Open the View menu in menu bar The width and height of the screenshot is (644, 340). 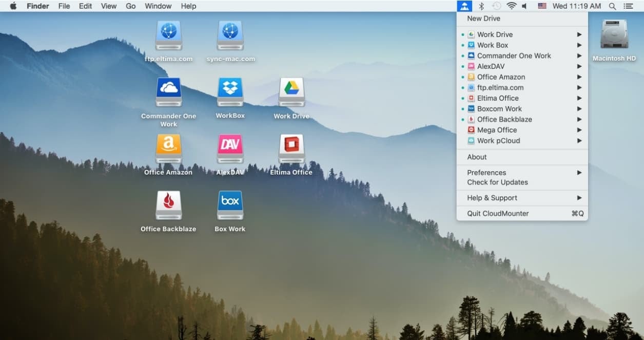point(109,6)
